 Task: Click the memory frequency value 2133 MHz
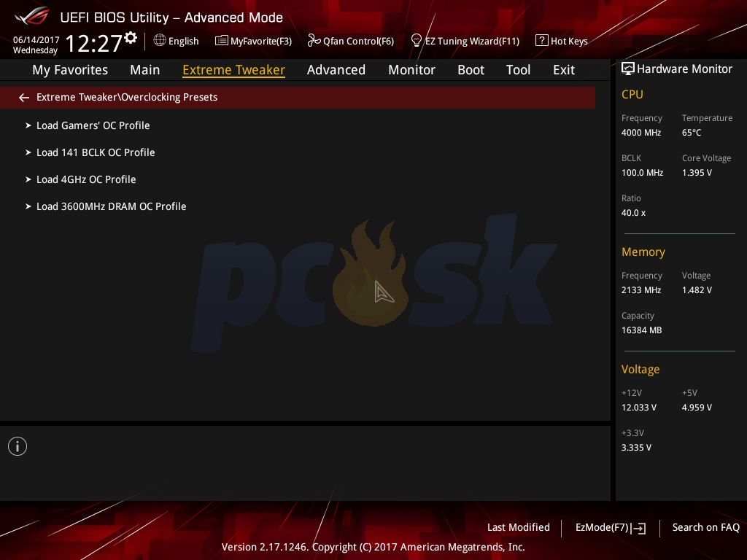(x=641, y=290)
